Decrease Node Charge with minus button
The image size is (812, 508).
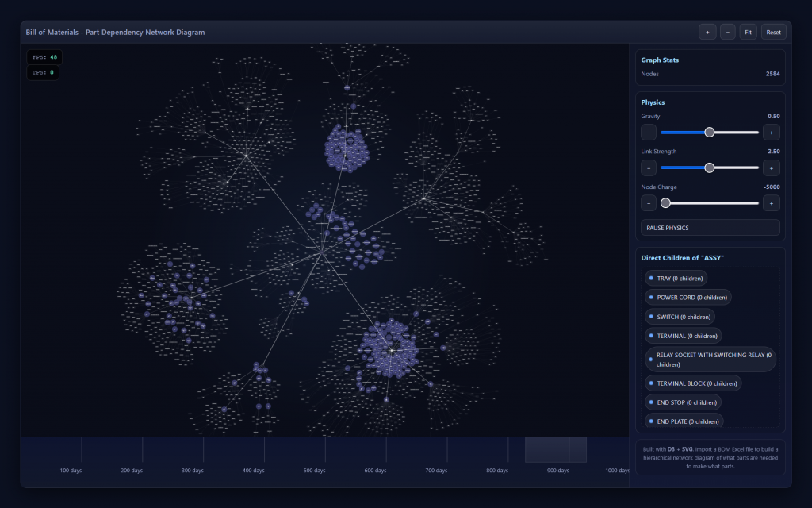[x=649, y=203]
